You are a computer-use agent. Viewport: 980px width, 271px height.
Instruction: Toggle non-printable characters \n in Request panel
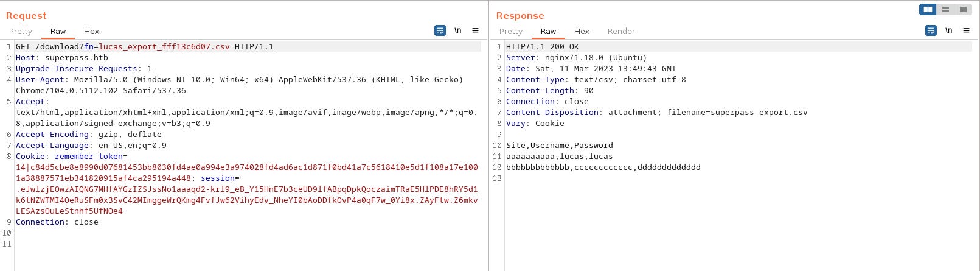tap(458, 30)
